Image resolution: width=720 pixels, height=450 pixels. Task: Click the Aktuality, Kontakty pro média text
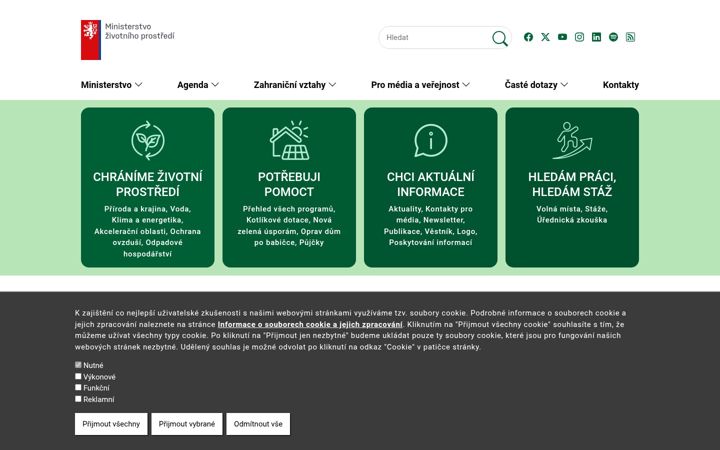(x=430, y=225)
